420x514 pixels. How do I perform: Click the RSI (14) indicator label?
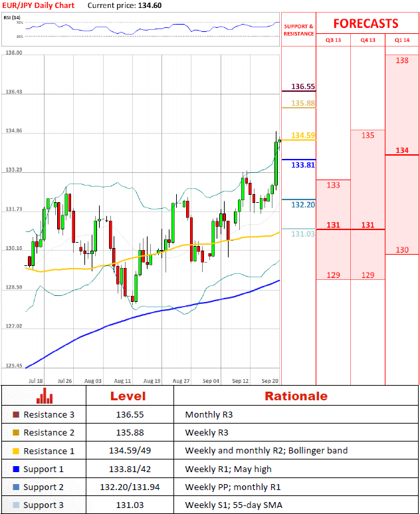click(13, 17)
